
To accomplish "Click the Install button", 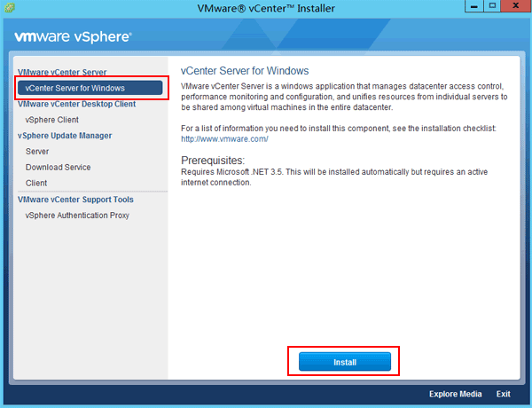I will [345, 362].
